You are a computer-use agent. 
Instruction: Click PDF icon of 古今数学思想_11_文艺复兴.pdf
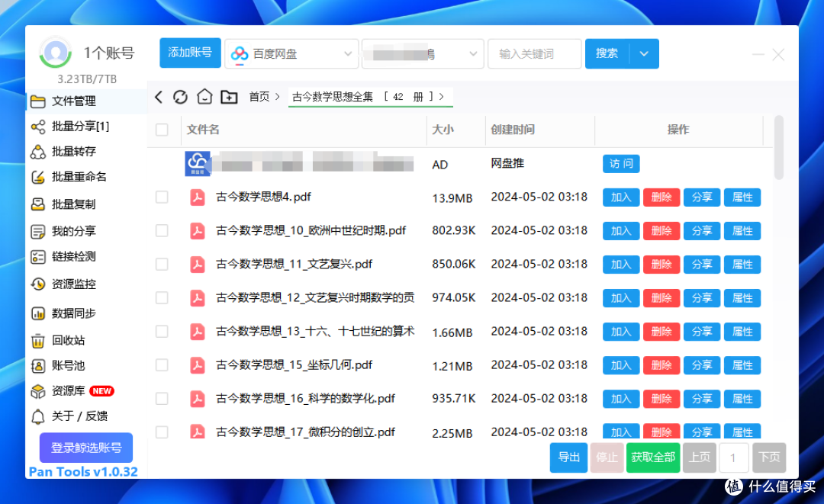198,265
